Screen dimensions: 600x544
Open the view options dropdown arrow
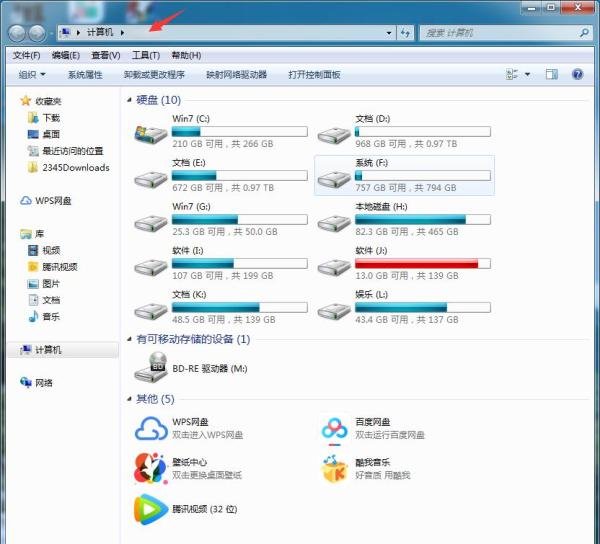tap(527, 74)
